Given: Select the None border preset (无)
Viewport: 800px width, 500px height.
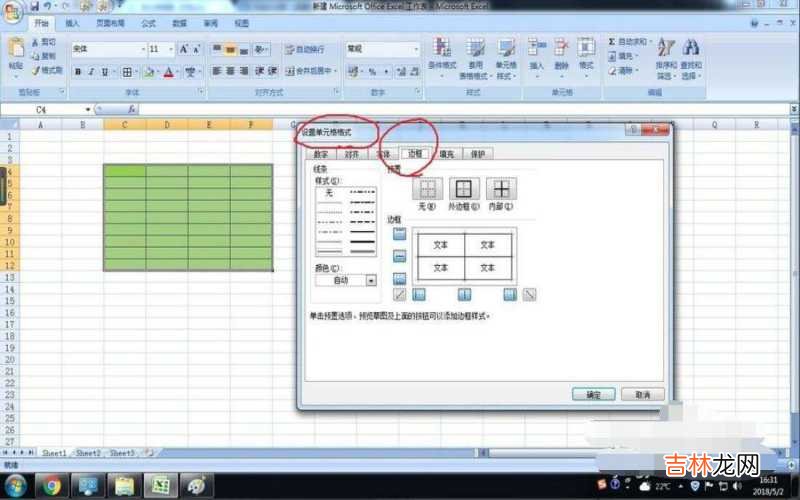Looking at the screenshot, I should [428, 188].
